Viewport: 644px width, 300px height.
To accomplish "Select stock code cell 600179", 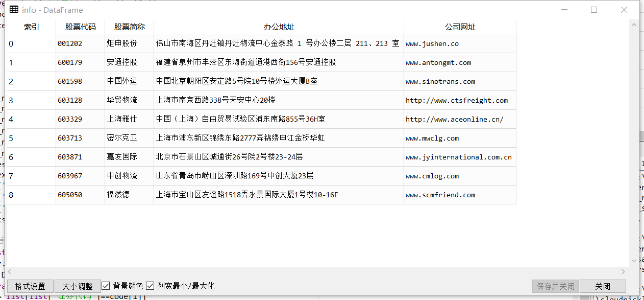I will click(81, 63).
